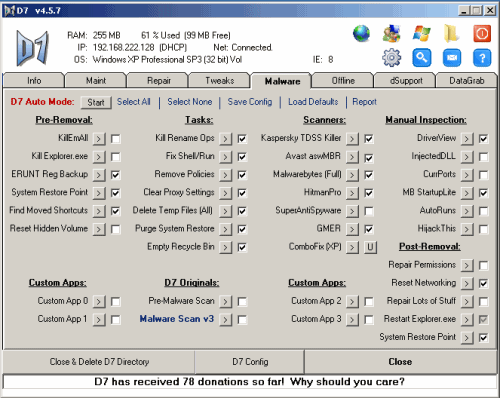
Task: Open the Maint tab
Action: pyautogui.click(x=96, y=81)
